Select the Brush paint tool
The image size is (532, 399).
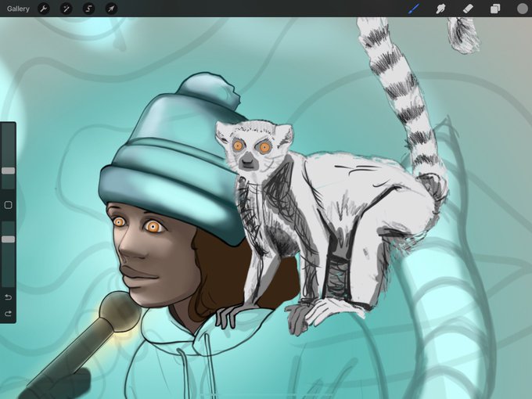[414, 9]
